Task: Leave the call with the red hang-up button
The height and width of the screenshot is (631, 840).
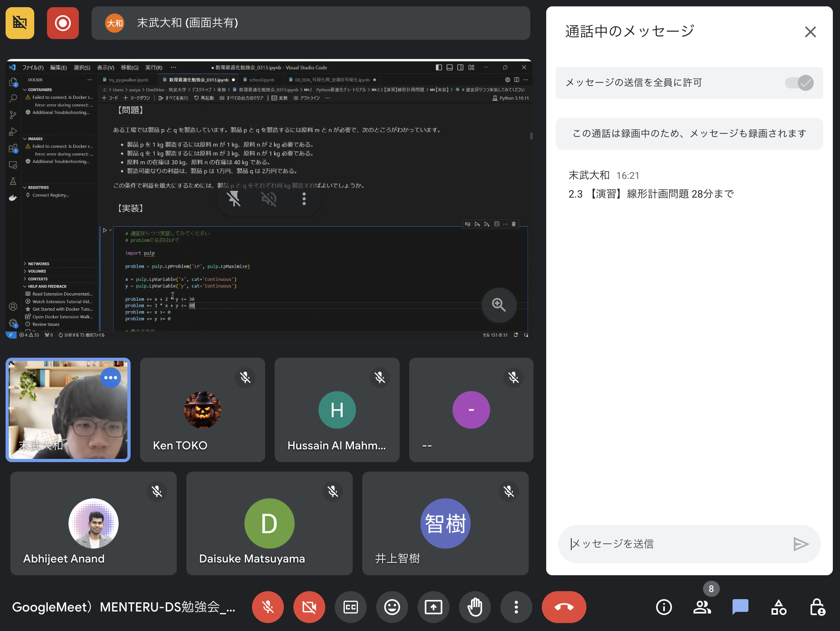Action: (563, 607)
